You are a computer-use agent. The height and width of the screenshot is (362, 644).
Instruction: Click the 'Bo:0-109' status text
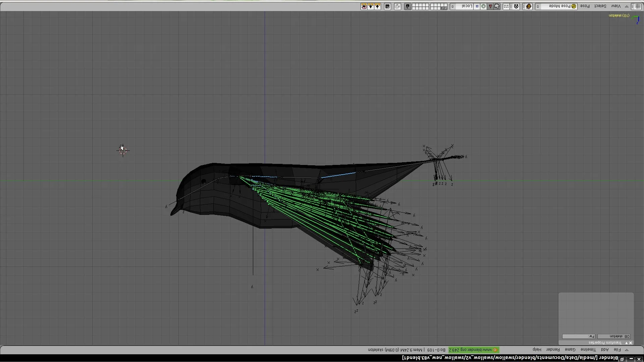(436, 350)
